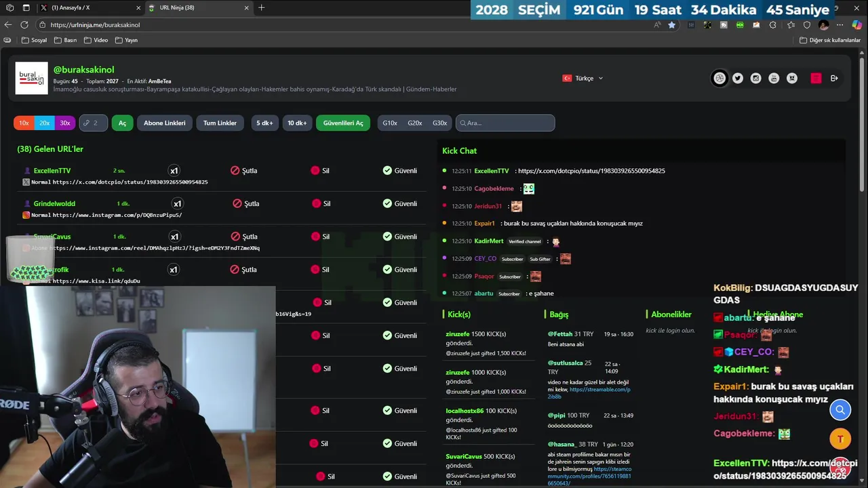Click the green KICK extension icon
868x488 pixels.
click(740, 24)
